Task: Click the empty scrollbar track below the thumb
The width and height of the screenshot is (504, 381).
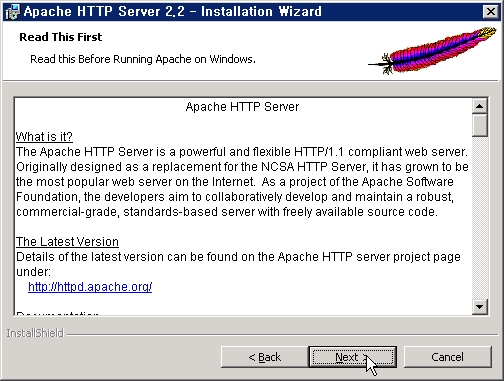Action: tap(480, 217)
